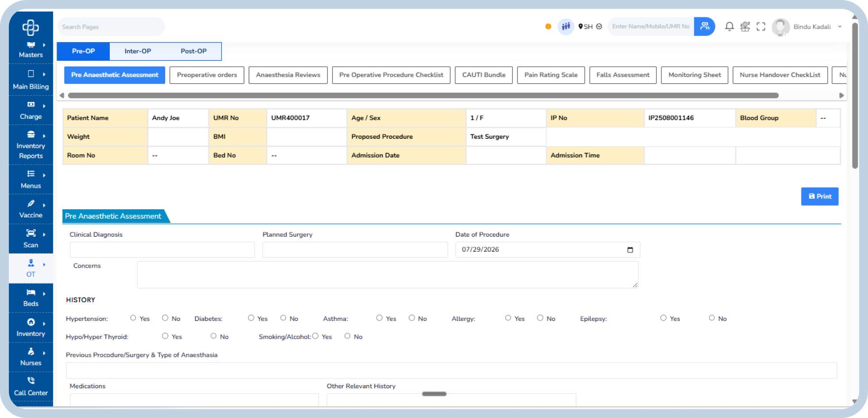Select No for Hypertension
Screen dimensions: 868x418
point(165,318)
